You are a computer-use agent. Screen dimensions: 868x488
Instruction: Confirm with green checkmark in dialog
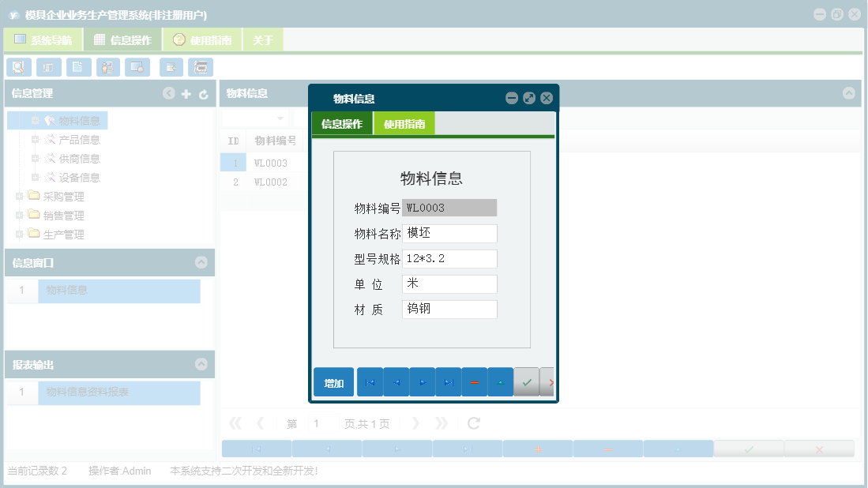point(527,381)
